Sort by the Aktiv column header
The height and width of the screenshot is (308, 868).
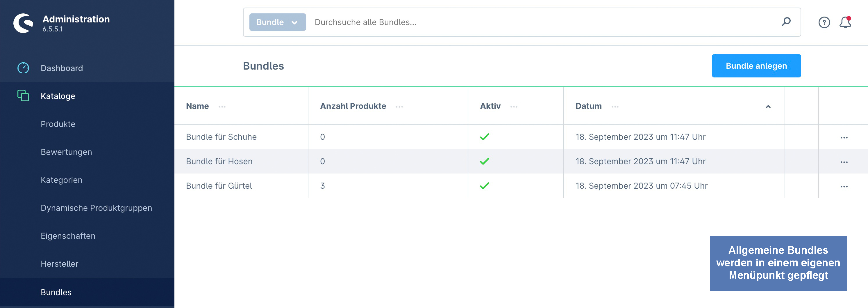(490, 106)
